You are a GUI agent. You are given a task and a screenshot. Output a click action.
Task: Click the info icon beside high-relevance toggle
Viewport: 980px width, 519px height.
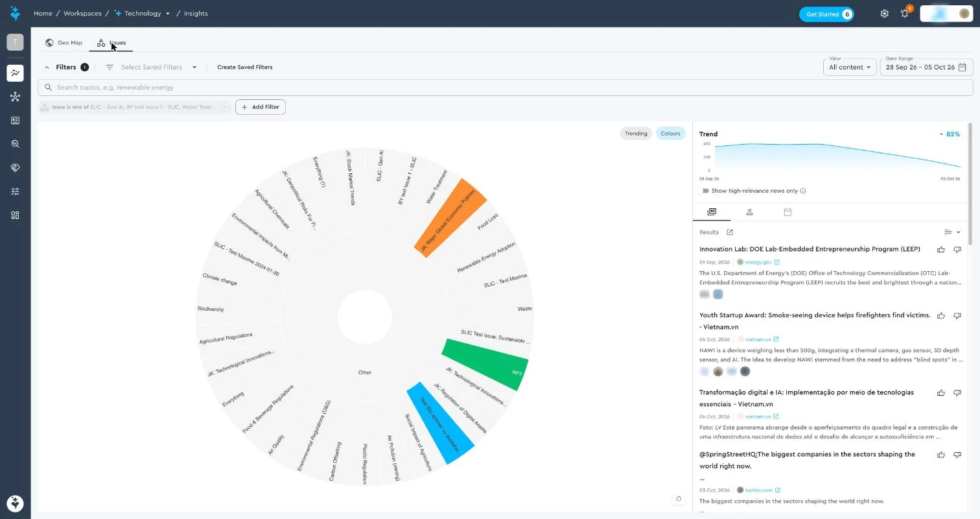point(803,191)
